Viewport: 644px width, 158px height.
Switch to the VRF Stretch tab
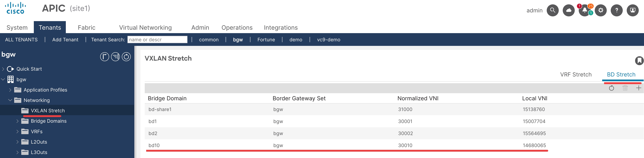575,74
